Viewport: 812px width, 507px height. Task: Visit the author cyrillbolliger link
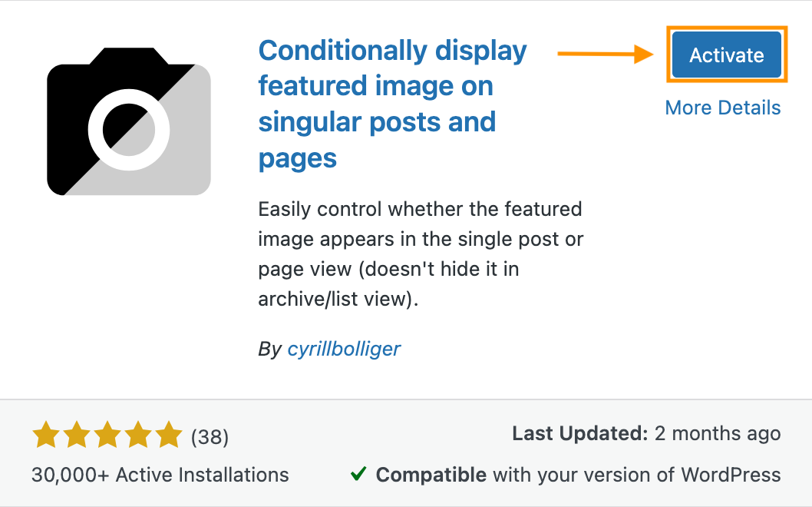pyautogui.click(x=344, y=349)
